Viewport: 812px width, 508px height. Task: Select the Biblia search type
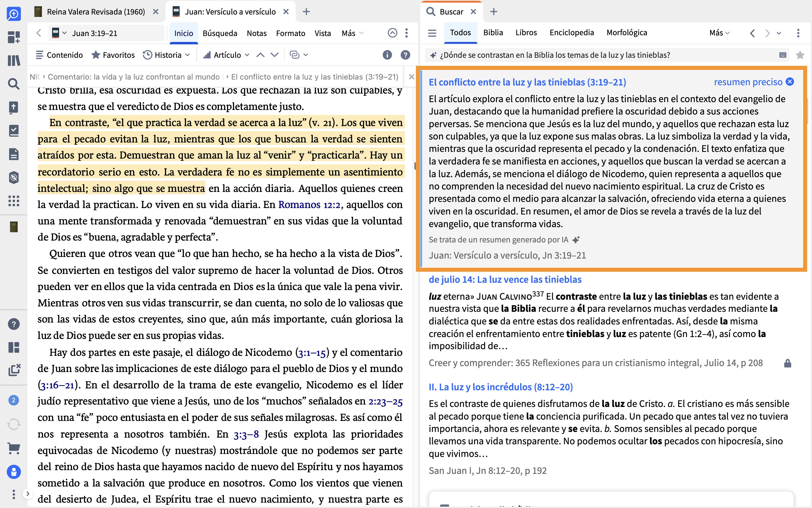(x=493, y=33)
